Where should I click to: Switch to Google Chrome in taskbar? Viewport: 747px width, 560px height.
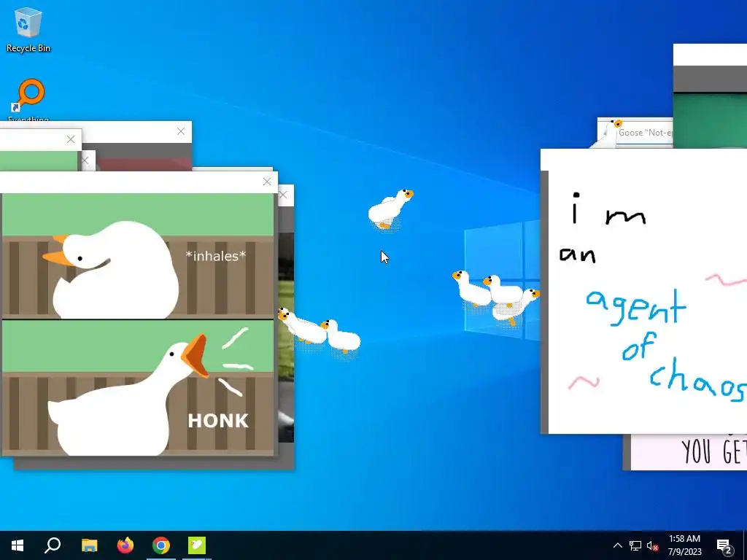pos(161,545)
